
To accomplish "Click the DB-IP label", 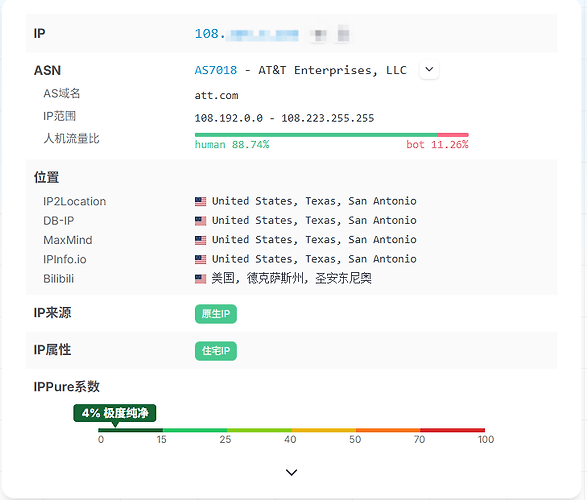I will pos(58,221).
